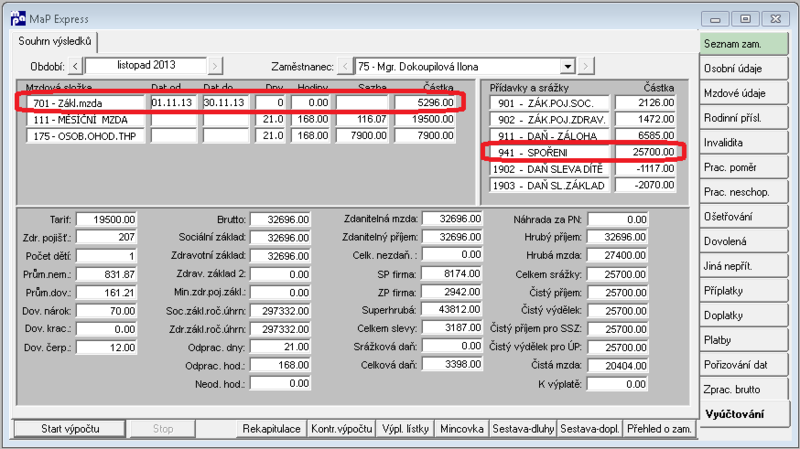Click the 30.11.13 Dat.do cell
This screenshot has height=449, width=800.
(225, 103)
